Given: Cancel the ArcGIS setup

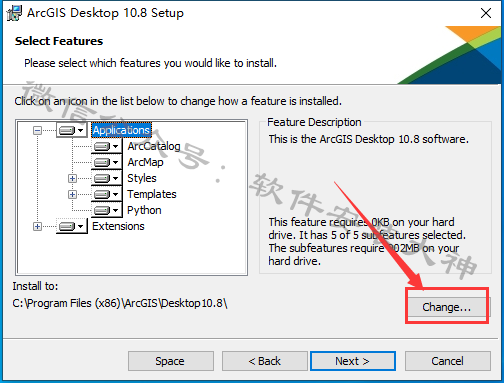Looking at the screenshot, I should [x=448, y=361].
